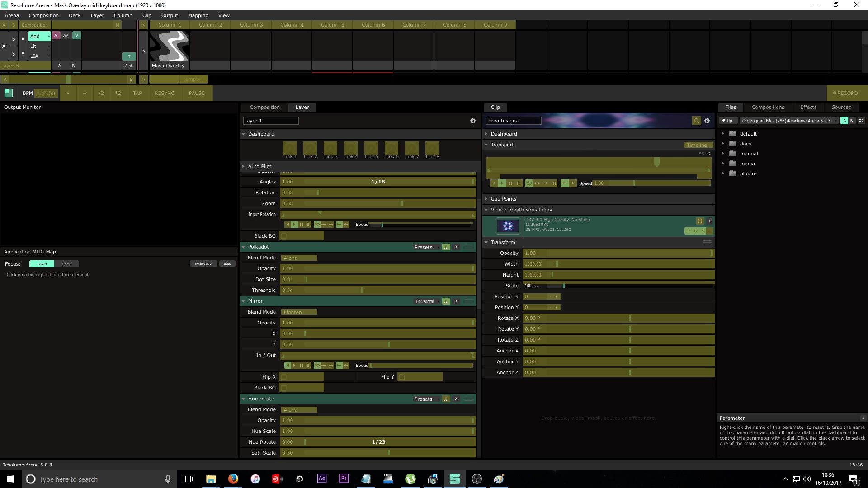Enable the Flip X checkbox
Image resolution: width=868 pixels, height=488 pixels.
[284, 377]
